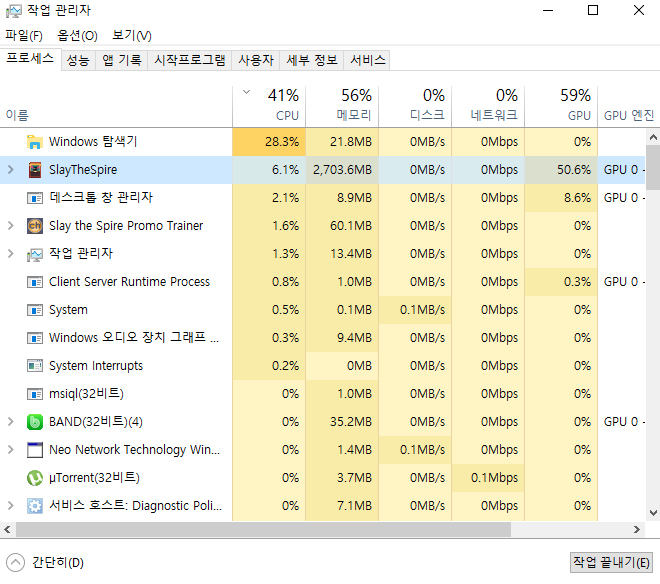Open the 보기(V) menu
This screenshot has width=660, height=584.
click(132, 35)
